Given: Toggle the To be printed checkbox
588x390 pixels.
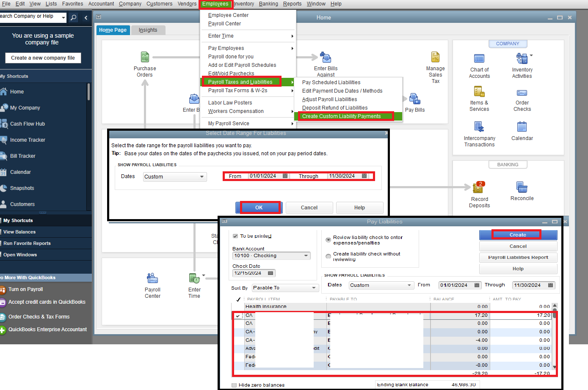Looking at the screenshot, I should tap(235, 236).
